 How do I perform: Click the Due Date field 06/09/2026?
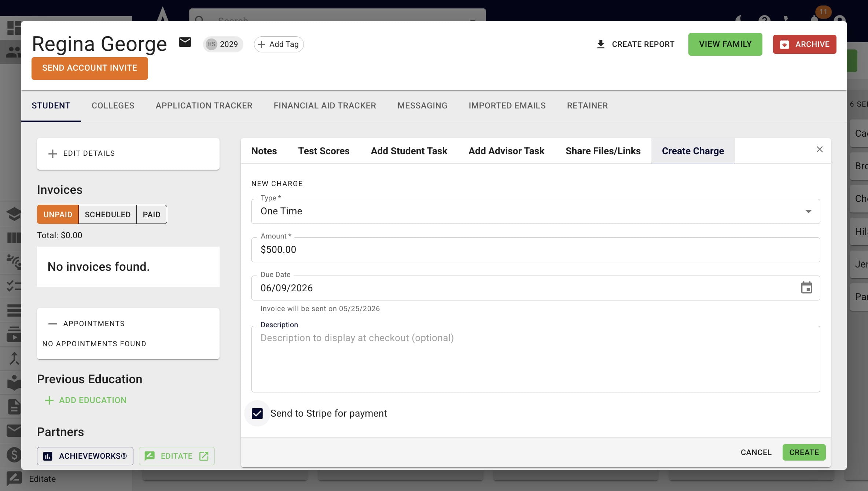[536, 288]
